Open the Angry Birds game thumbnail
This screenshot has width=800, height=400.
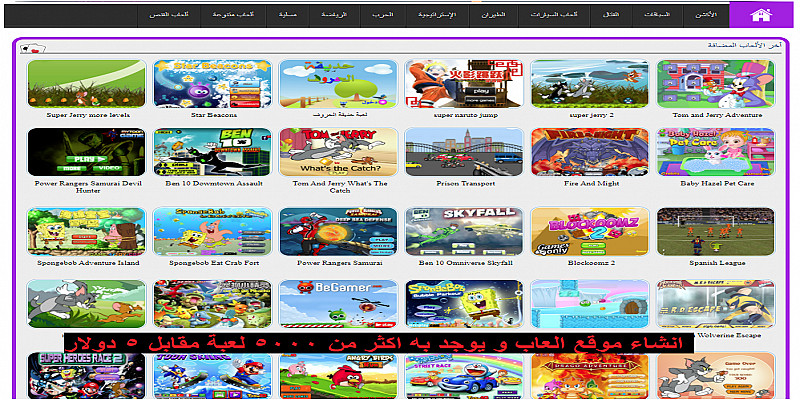tap(338, 376)
